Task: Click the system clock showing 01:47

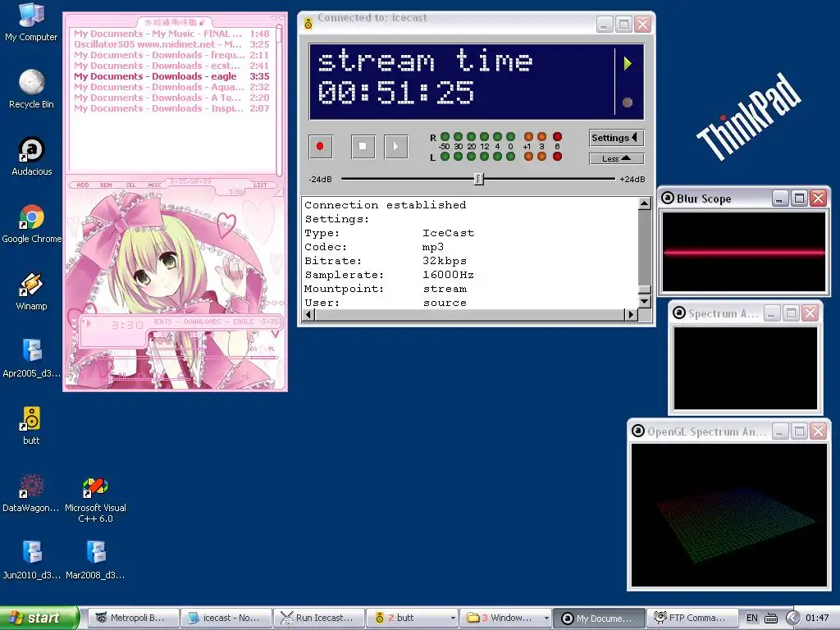Action: coord(817,619)
